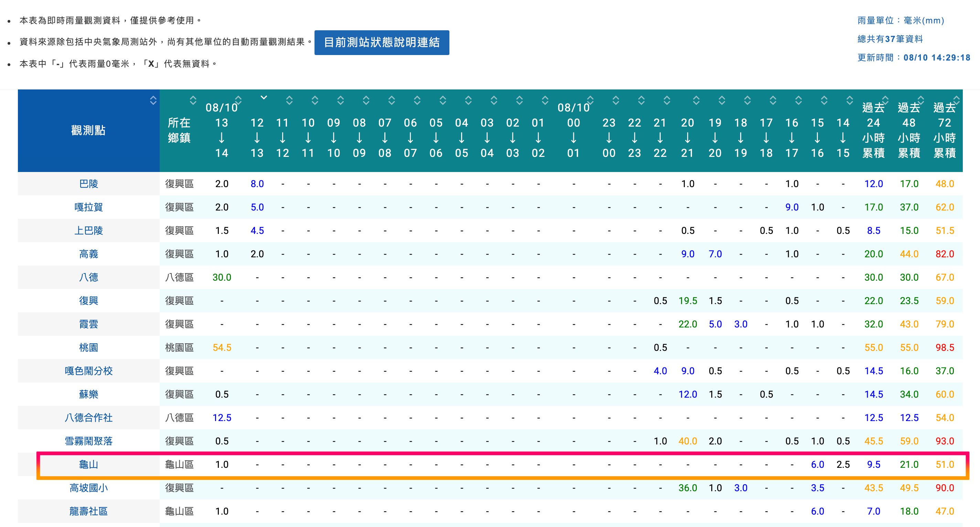Screen dimensions: 980x527
Task: Sort by the 14→15 hour column
Action: [x=850, y=100]
